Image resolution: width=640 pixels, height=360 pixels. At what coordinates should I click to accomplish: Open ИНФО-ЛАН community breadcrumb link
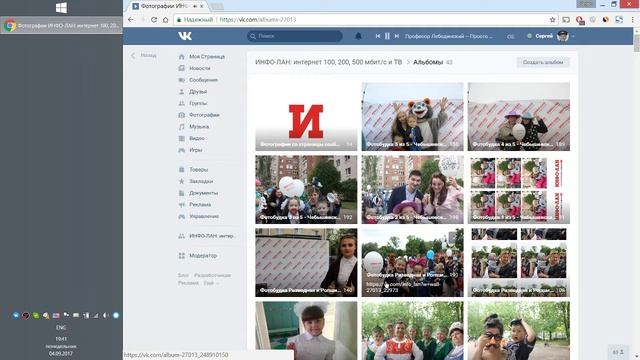[329, 62]
